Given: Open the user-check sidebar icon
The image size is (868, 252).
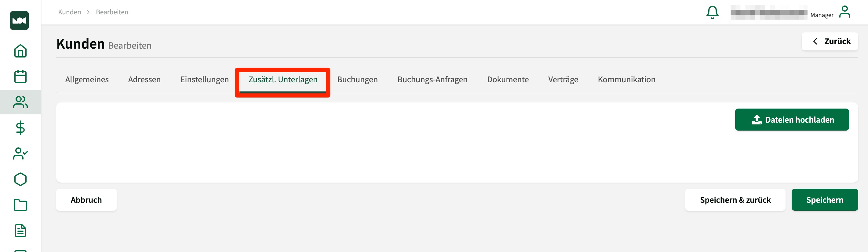Looking at the screenshot, I should click(x=20, y=154).
